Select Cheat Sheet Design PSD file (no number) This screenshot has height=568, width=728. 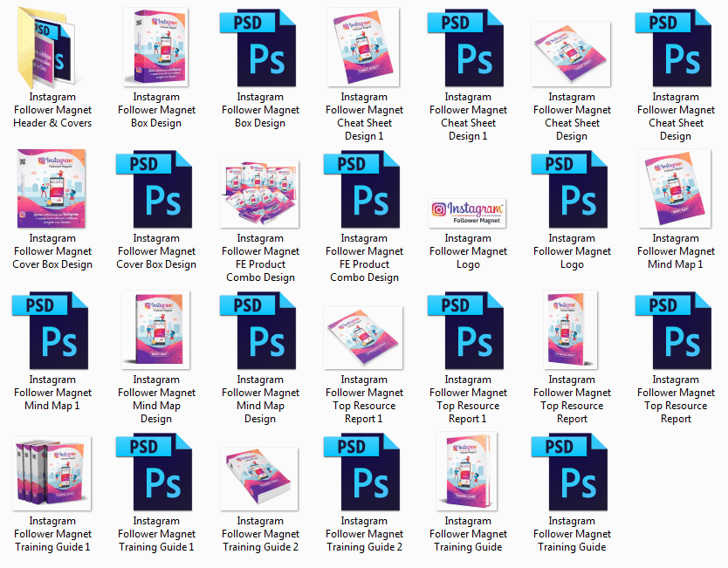pyautogui.click(x=674, y=48)
